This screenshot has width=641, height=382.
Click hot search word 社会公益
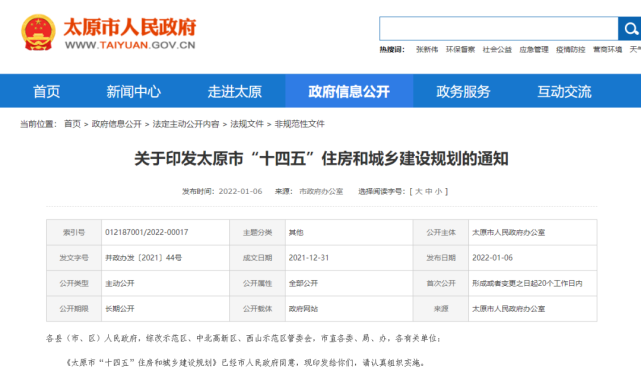497,49
